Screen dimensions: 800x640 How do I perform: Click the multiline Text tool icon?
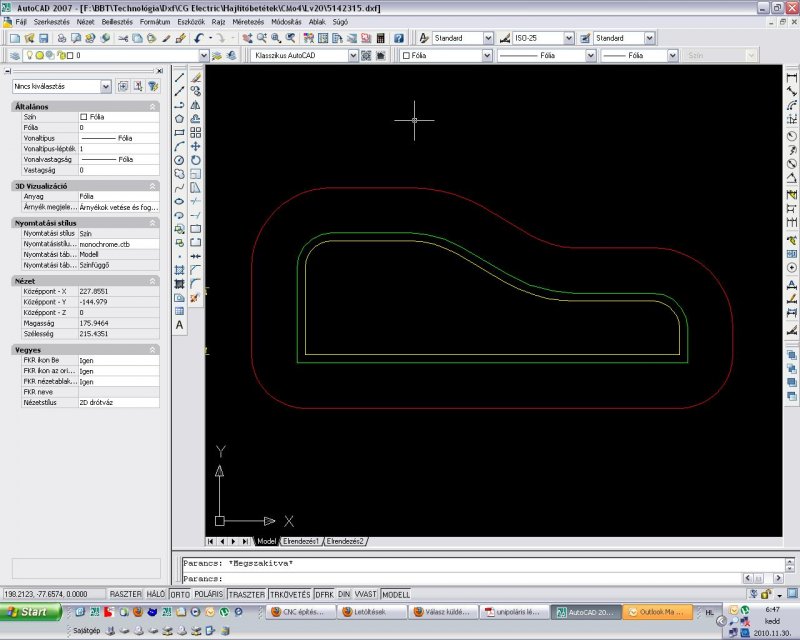179,325
